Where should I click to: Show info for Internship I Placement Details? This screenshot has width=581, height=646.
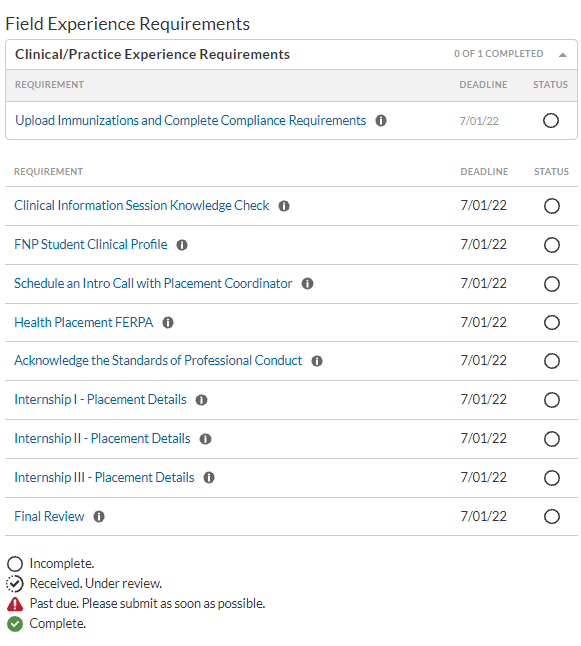point(201,400)
